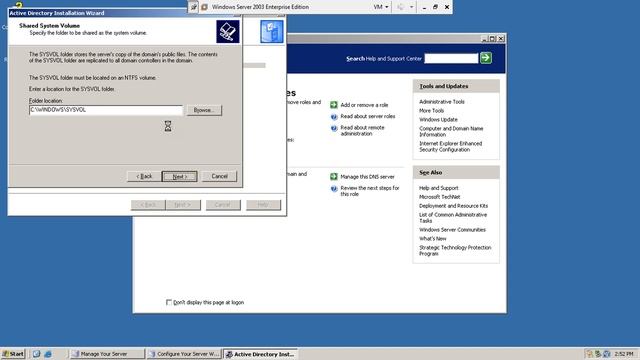Viewport: 640px width, 360px height.
Task: Click the greyed Cancel button in Configure Your Server wizard
Action: (223, 204)
